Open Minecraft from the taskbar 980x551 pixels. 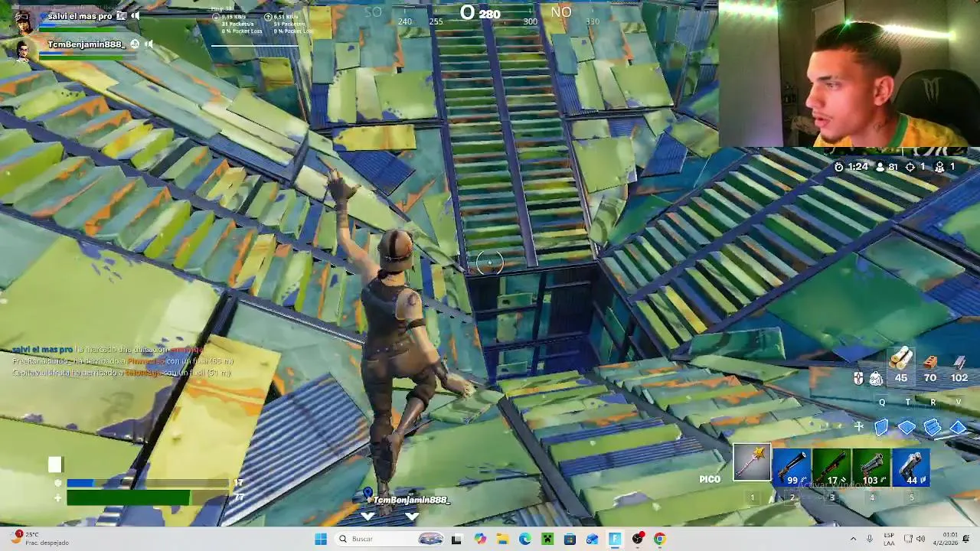coord(547,539)
